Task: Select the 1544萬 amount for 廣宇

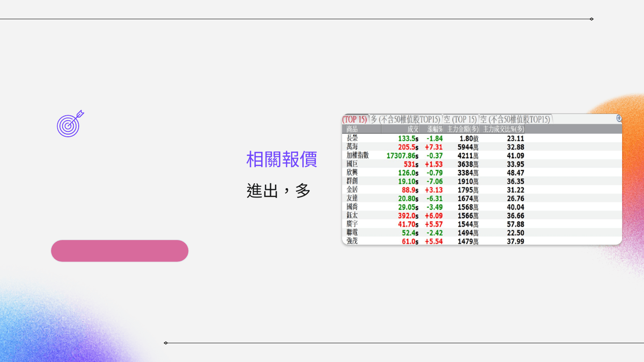Action: 468,224
